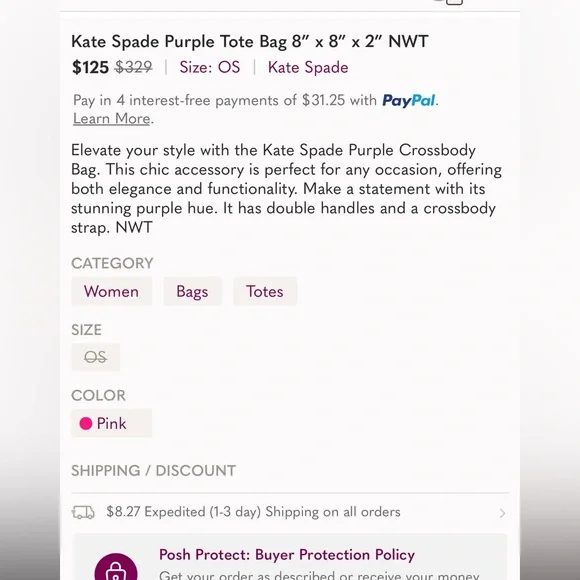
Task: Open the Bags category tag
Action: pyautogui.click(x=192, y=291)
